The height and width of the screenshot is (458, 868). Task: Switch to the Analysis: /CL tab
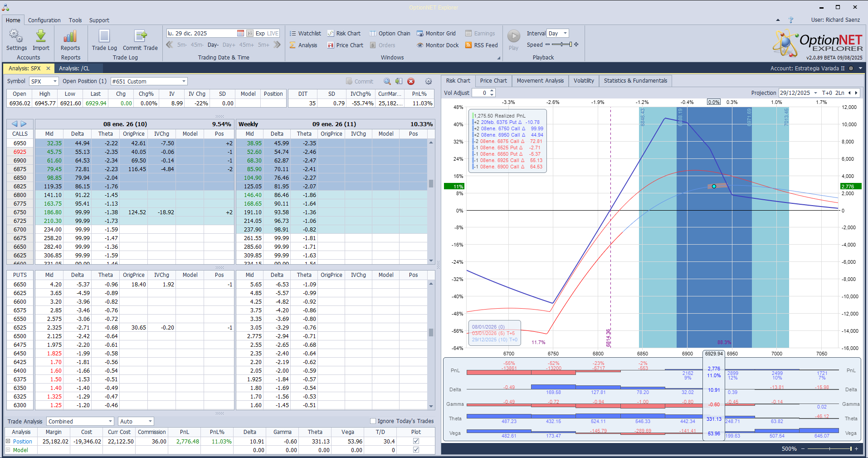[x=74, y=69]
